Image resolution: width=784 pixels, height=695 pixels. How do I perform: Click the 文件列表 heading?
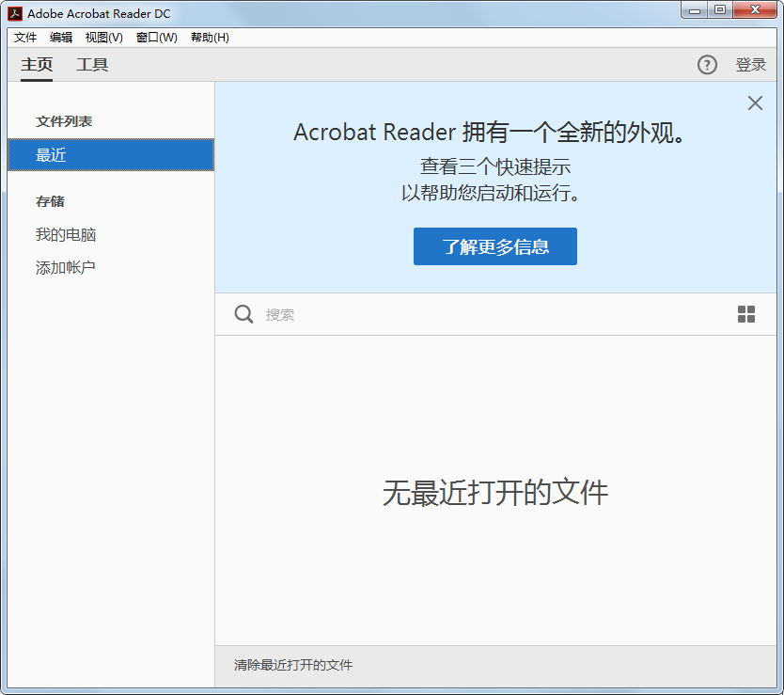(x=64, y=121)
